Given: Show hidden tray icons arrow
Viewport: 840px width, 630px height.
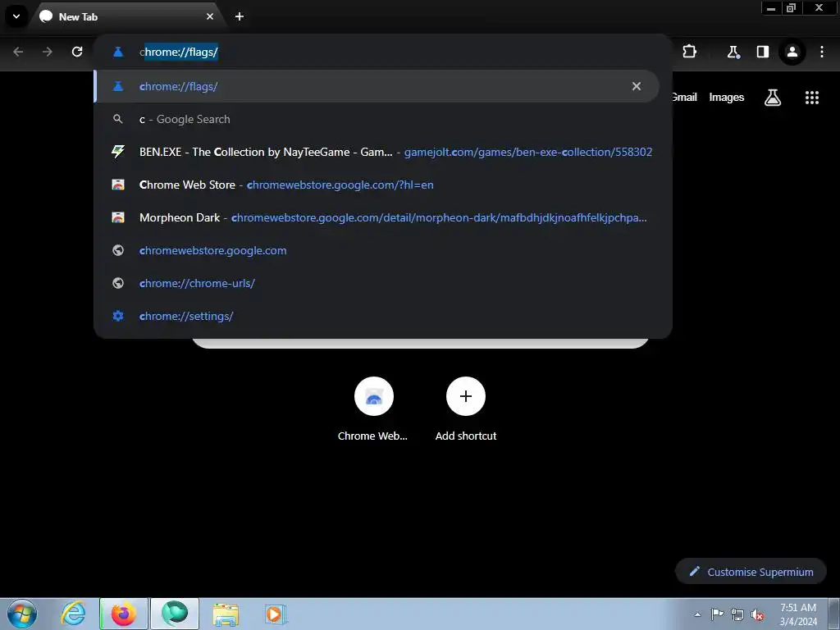Looking at the screenshot, I should (x=697, y=614).
